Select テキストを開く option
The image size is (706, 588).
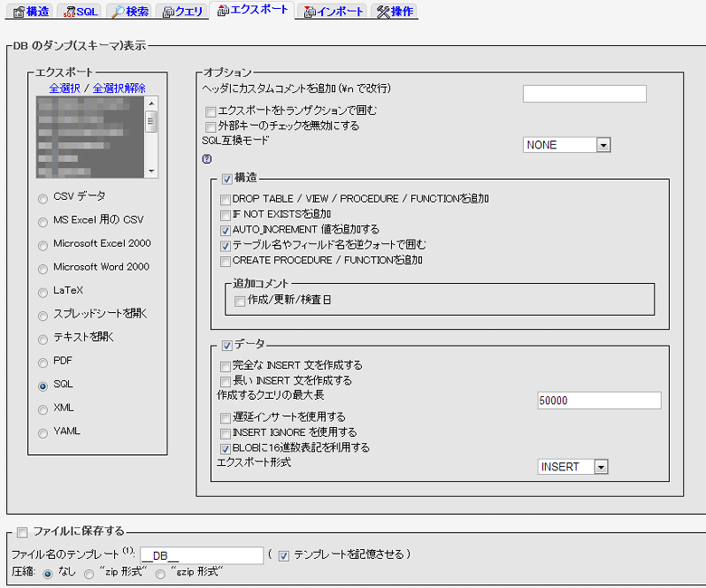click(x=43, y=339)
